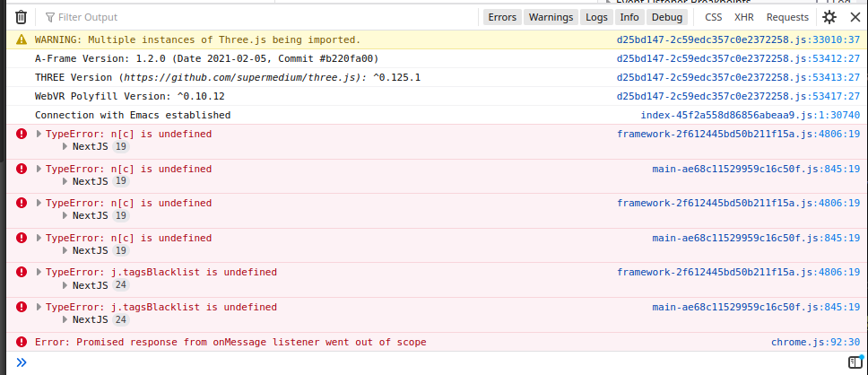Toggle the Debug filter

pyautogui.click(x=667, y=17)
